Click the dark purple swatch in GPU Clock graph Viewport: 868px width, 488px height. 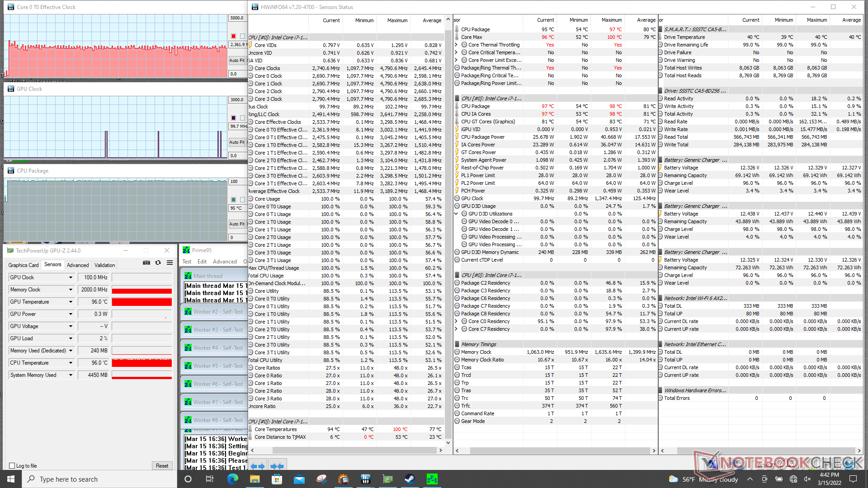click(x=233, y=118)
